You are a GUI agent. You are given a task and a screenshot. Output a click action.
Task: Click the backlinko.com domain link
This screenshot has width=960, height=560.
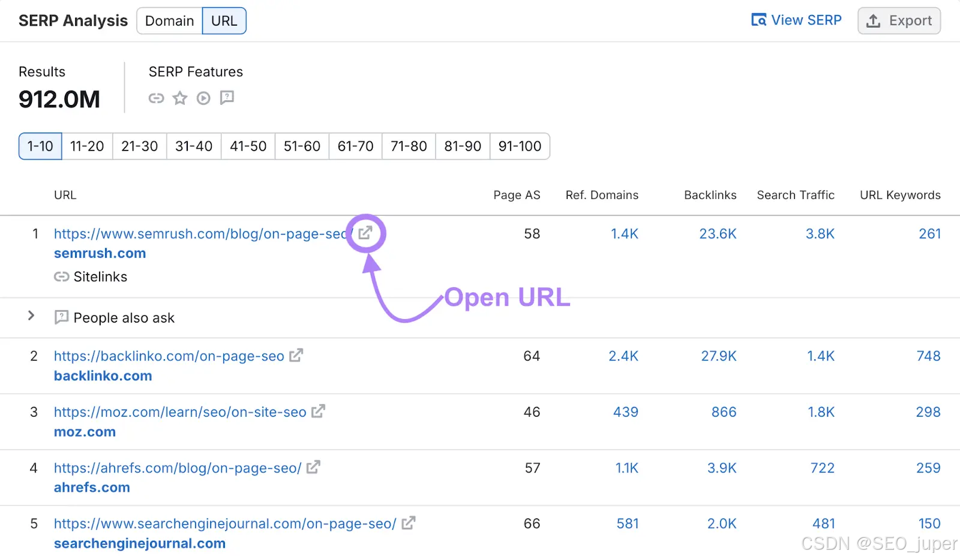(x=103, y=376)
